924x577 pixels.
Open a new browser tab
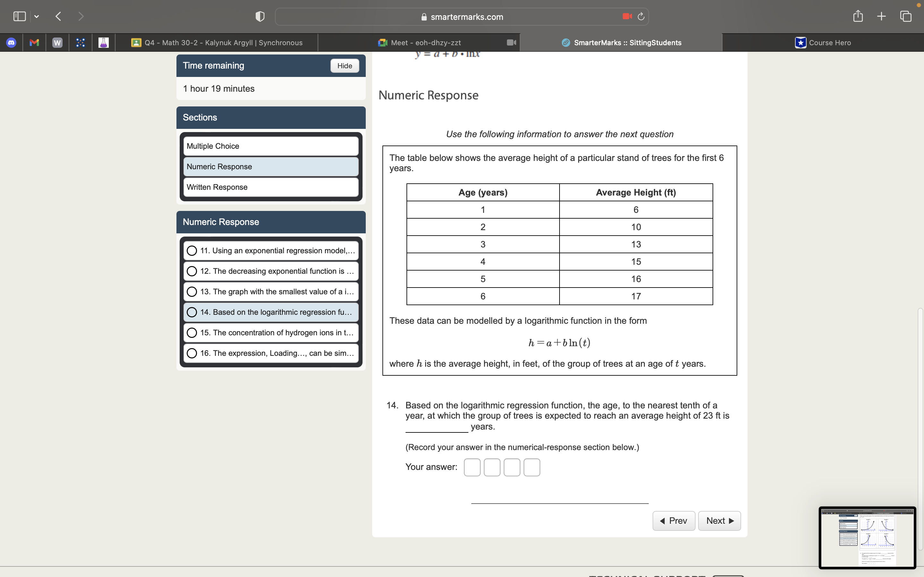881,16
